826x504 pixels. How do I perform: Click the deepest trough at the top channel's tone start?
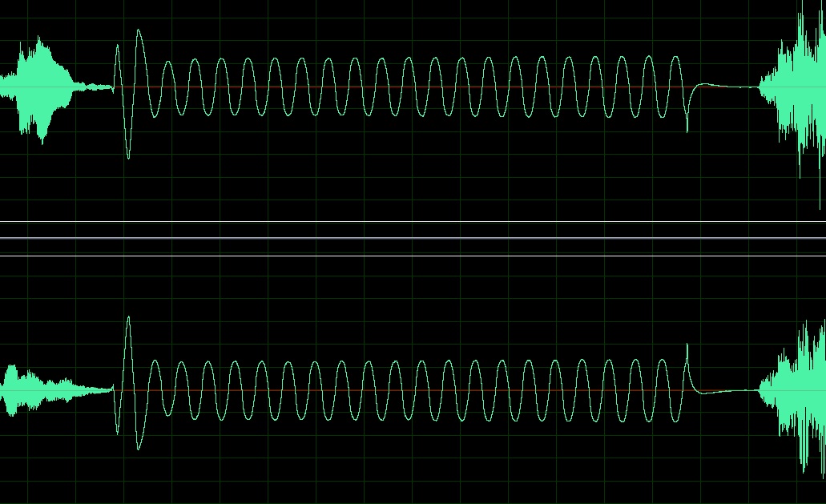tap(128, 156)
